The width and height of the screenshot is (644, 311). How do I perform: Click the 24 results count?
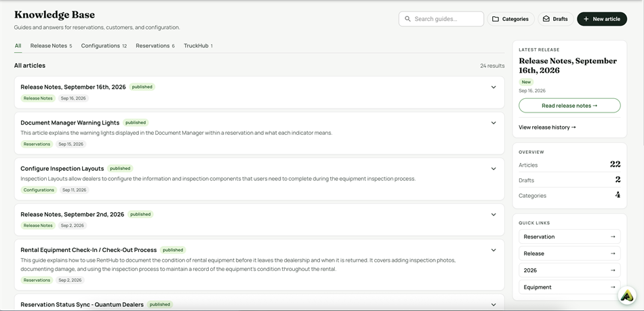(x=492, y=66)
